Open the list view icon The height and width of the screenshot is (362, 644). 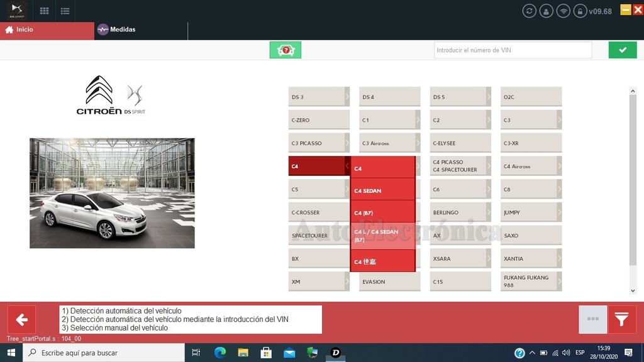pos(65,11)
